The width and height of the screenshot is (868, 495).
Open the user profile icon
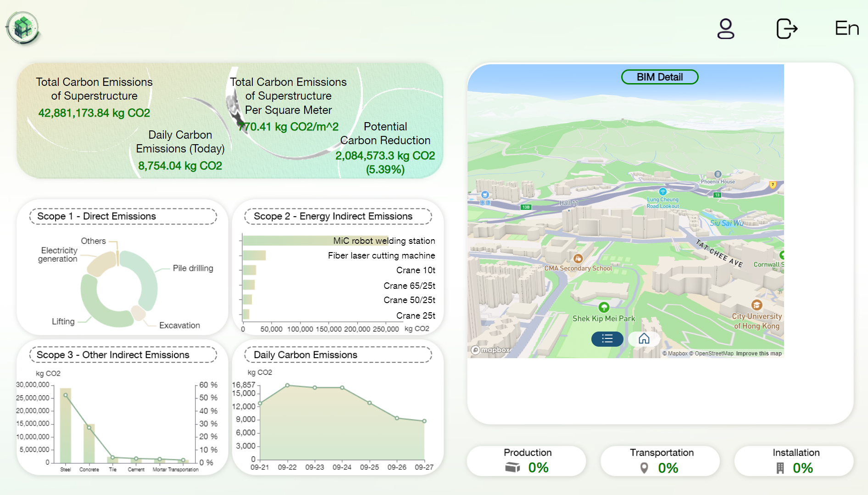point(725,28)
